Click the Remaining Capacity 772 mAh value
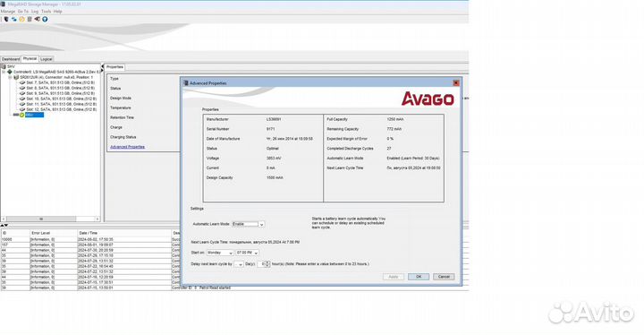This screenshot has height=335, width=644. 394,129
